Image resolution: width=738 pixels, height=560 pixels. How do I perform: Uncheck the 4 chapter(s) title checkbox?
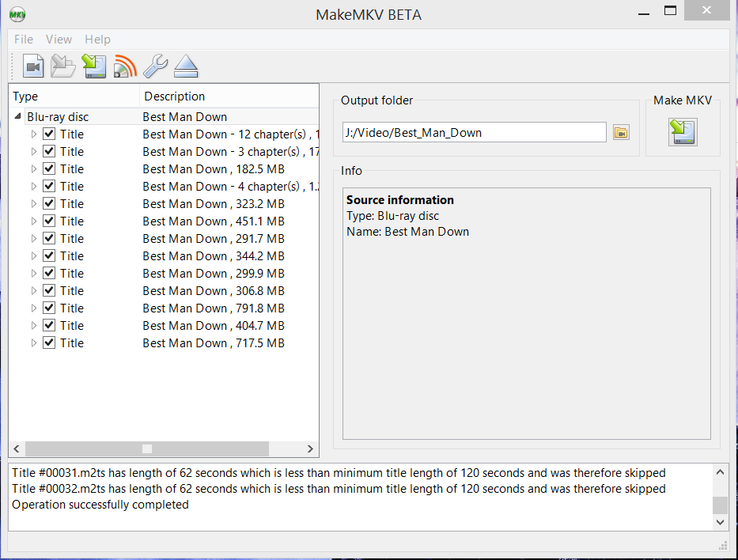(x=49, y=187)
